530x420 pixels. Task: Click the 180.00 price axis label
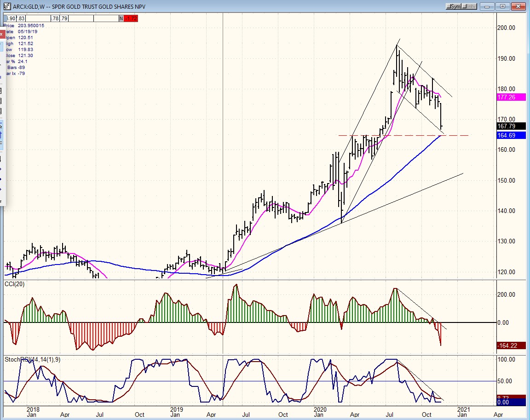pos(507,89)
